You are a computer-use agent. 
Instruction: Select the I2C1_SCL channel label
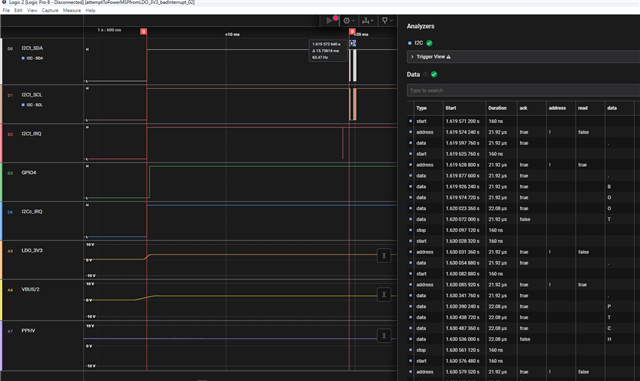click(32, 95)
